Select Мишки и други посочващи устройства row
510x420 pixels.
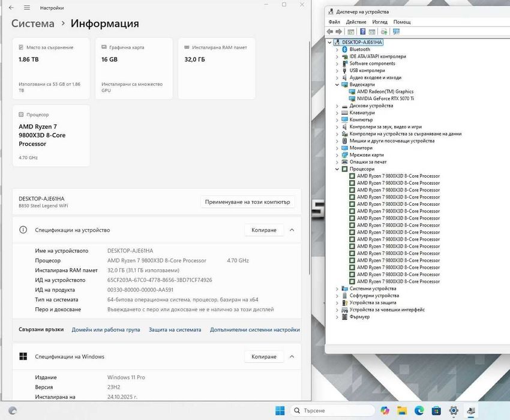coord(392,141)
